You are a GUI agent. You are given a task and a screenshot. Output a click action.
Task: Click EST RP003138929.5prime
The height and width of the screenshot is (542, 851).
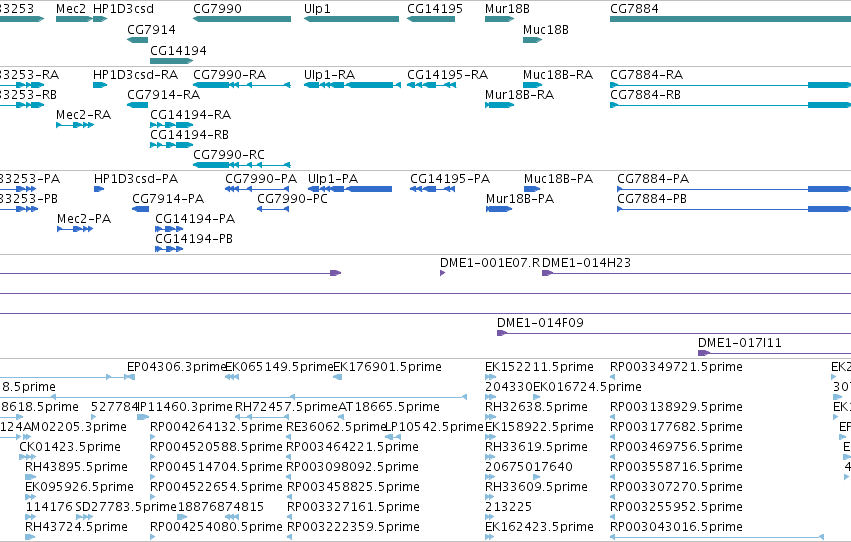tap(612, 417)
